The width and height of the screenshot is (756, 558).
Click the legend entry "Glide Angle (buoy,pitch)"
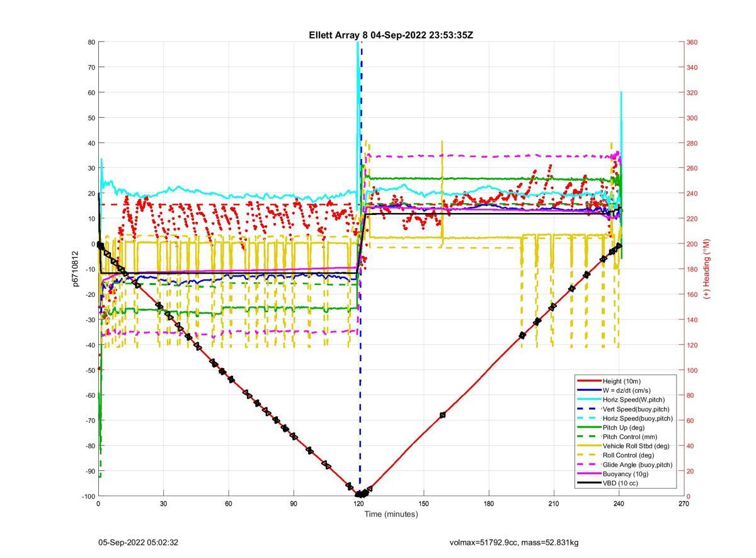pyautogui.click(x=638, y=465)
